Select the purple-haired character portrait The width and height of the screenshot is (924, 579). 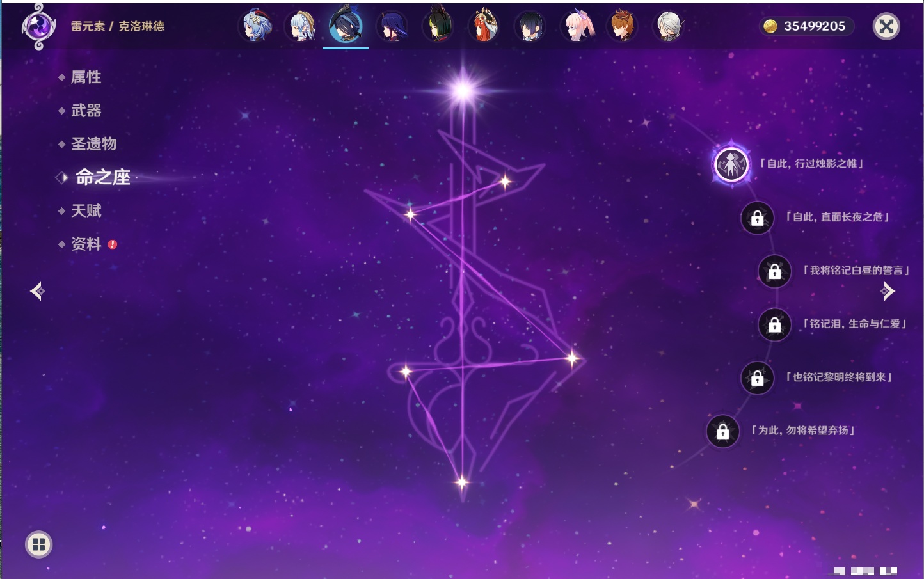(x=392, y=26)
